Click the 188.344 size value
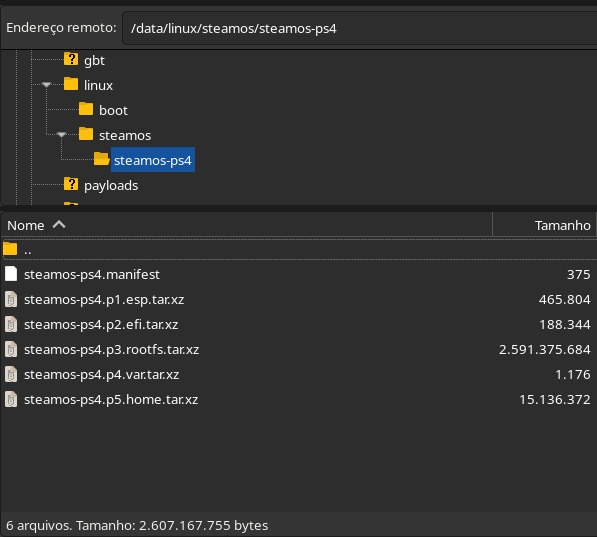This screenshot has height=537, width=597. (565, 324)
